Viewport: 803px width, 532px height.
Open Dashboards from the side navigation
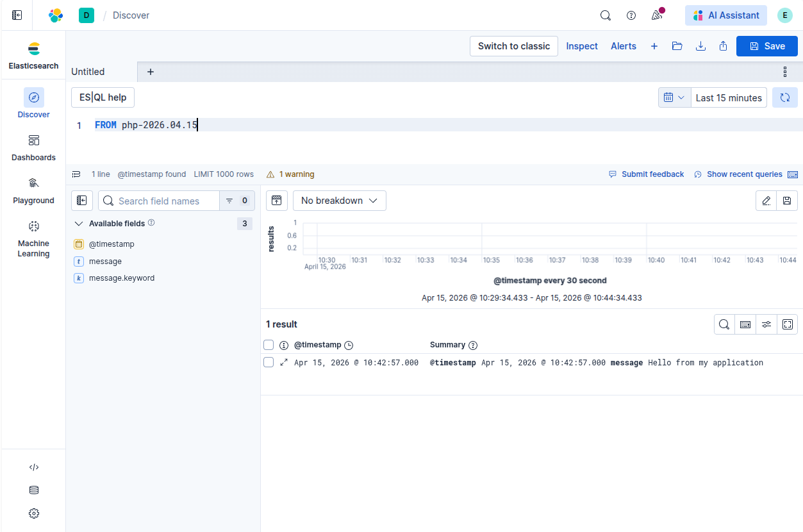tap(34, 148)
